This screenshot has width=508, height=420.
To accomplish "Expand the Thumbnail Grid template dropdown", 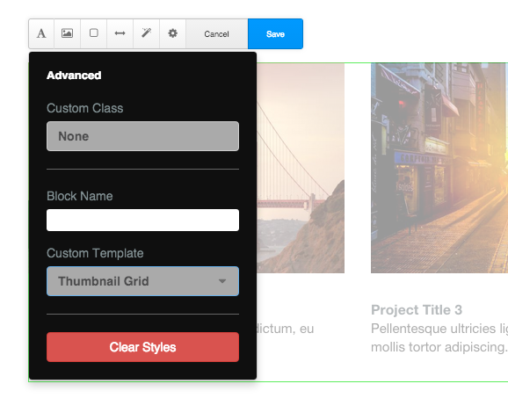I will [143, 281].
